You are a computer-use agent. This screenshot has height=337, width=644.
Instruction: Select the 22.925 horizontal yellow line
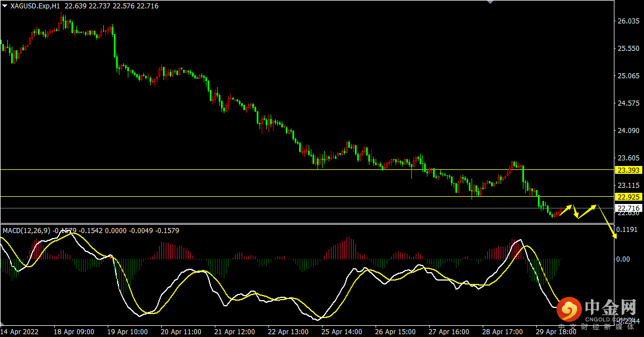coord(307,196)
